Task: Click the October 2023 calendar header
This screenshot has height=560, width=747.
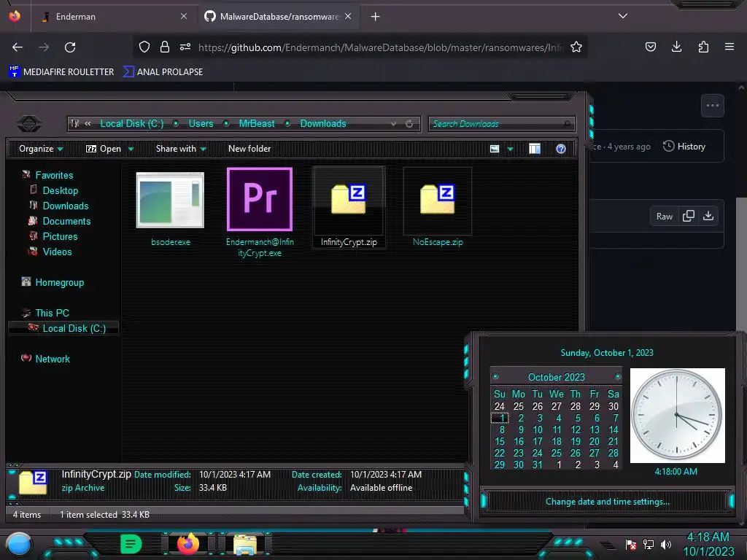Action: pyautogui.click(x=556, y=377)
